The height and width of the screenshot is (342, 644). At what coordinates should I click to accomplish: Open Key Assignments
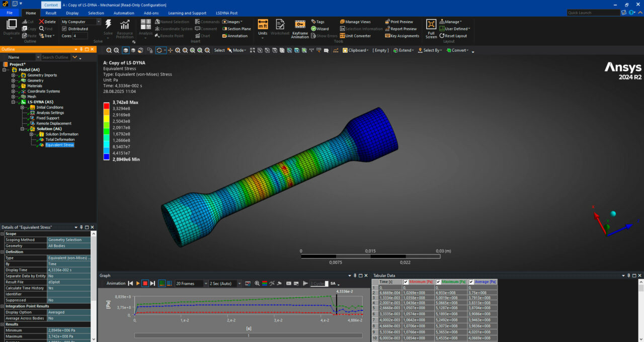(402, 36)
